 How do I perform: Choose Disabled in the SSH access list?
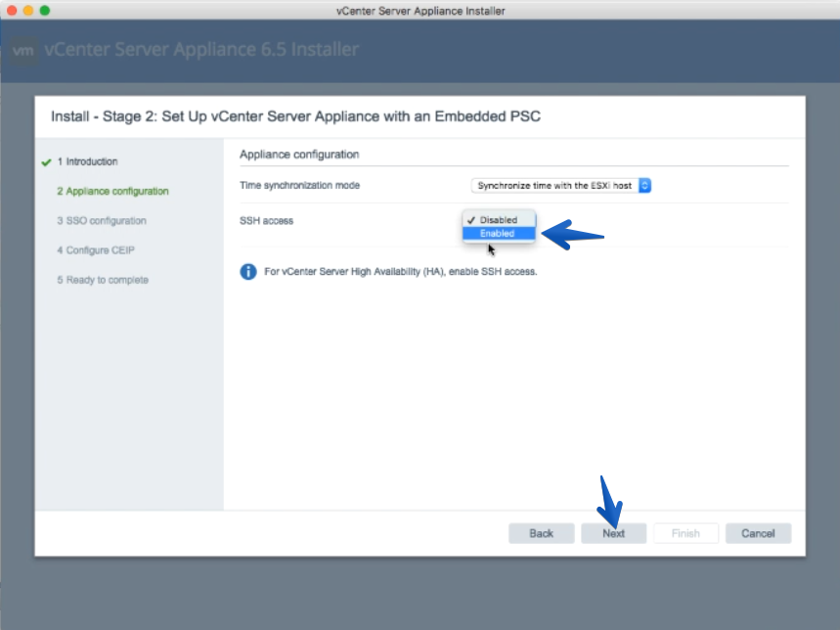499,220
